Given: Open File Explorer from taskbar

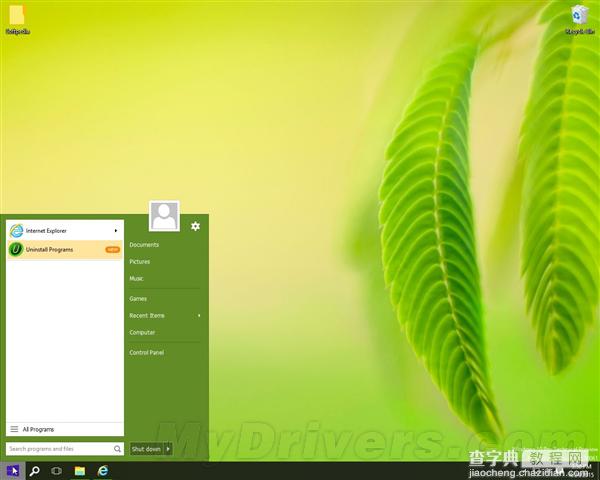Looking at the screenshot, I should click(80, 471).
